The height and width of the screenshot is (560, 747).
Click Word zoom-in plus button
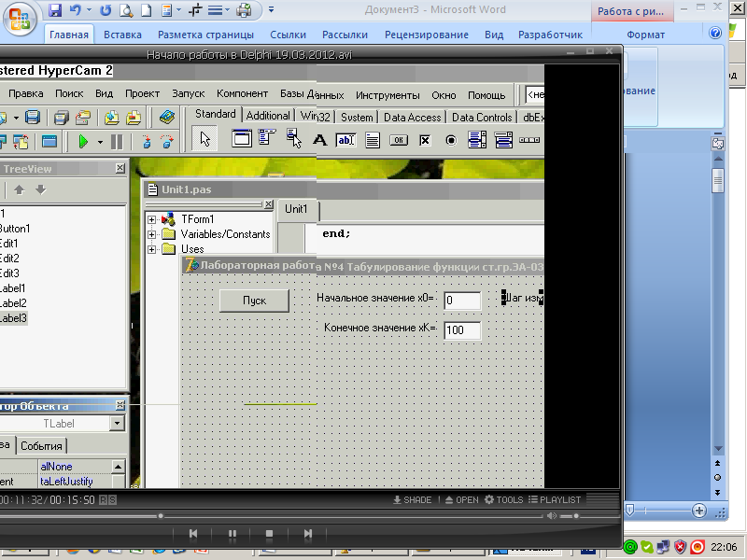(698, 511)
